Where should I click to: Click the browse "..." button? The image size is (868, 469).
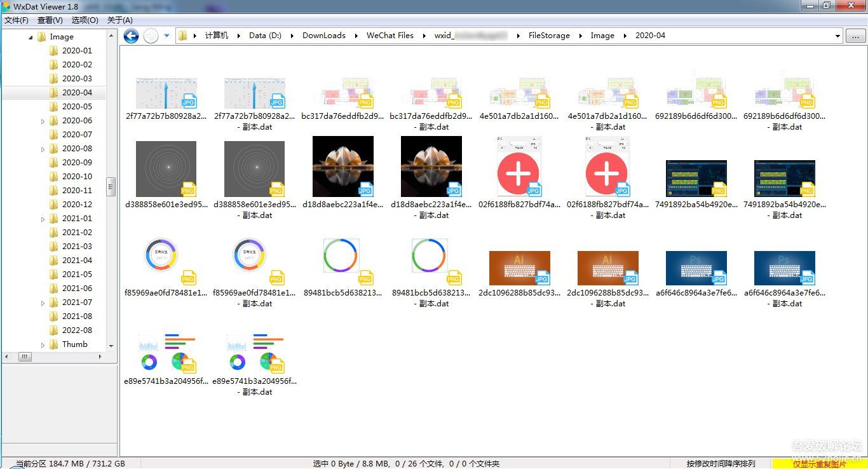tap(855, 36)
